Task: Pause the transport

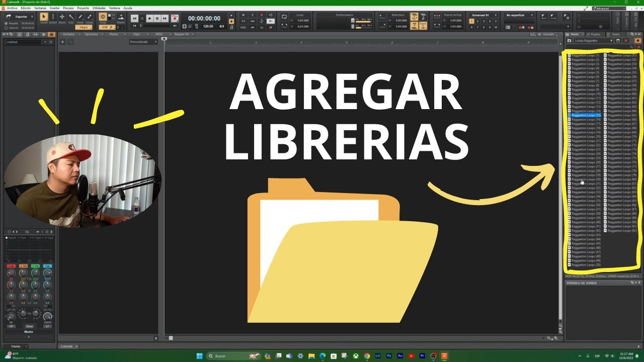Action: point(157,18)
